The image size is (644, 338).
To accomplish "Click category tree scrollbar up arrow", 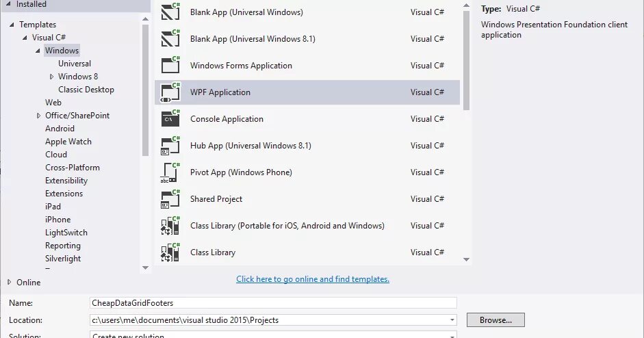I will [145, 19].
